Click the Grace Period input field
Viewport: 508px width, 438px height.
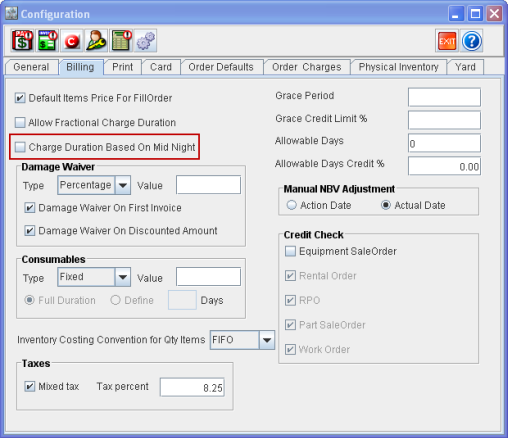(444, 97)
